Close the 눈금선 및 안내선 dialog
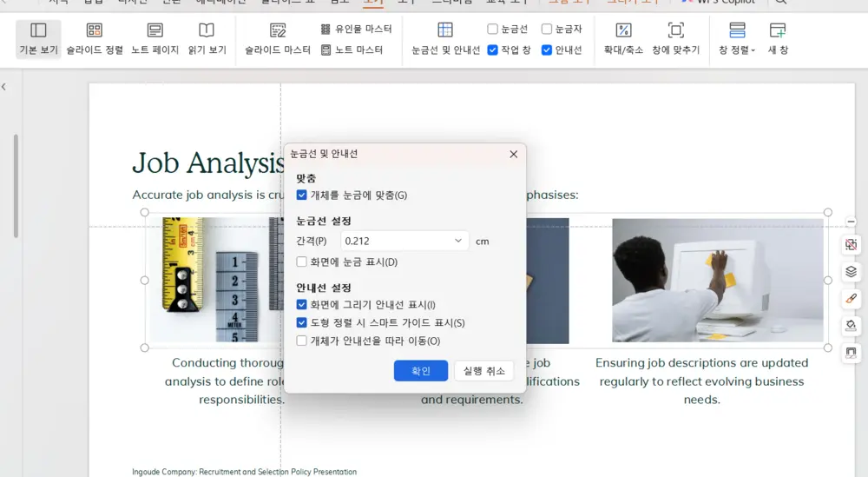The image size is (868, 477). 514,154
